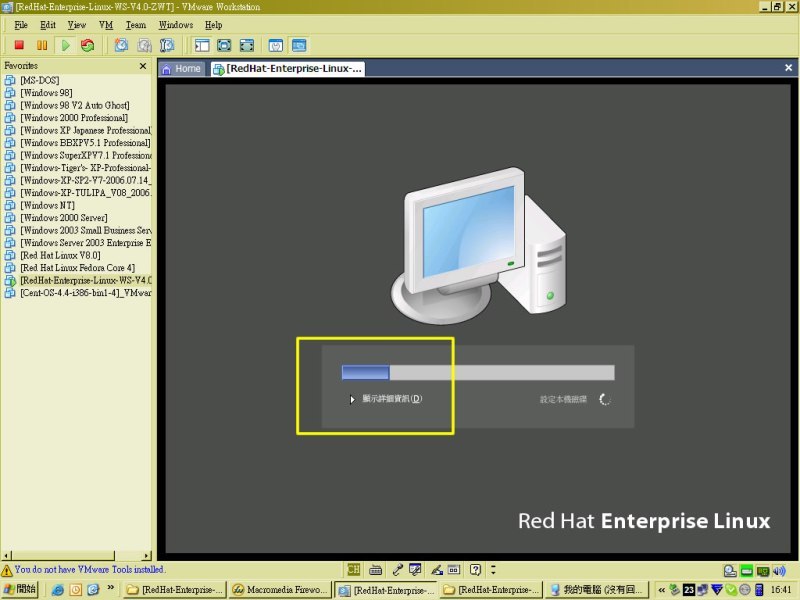The height and width of the screenshot is (600, 800).
Task: Open the Windows Start button
Action: 20,589
